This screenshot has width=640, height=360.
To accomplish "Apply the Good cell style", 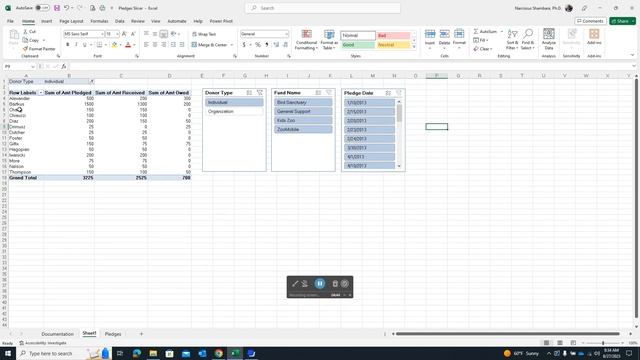I will coord(358,45).
